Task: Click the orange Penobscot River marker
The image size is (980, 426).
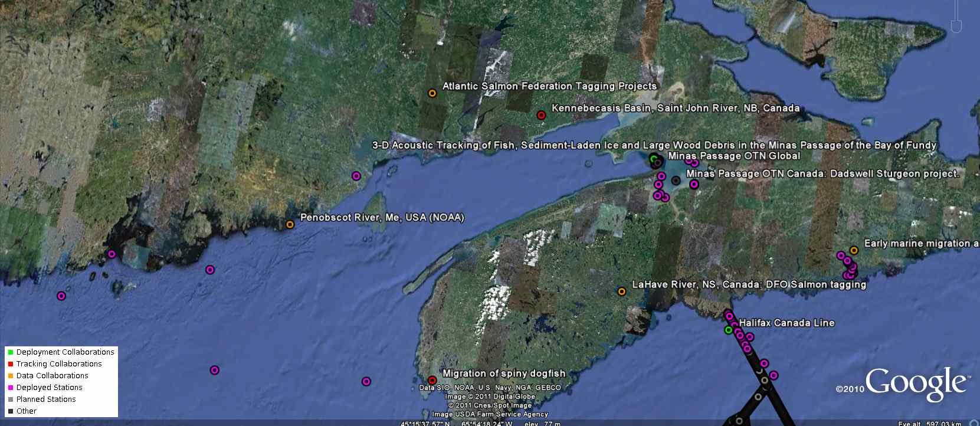Action: (x=290, y=224)
